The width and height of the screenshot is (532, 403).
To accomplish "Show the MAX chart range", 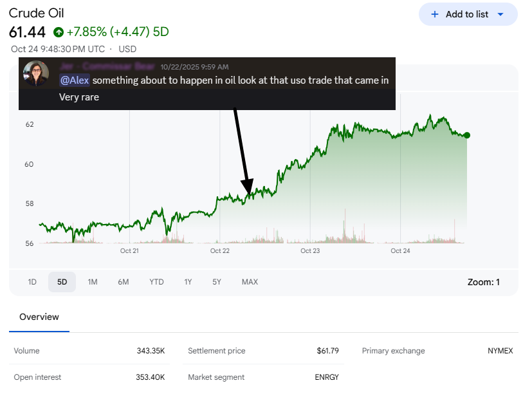I will click(250, 282).
